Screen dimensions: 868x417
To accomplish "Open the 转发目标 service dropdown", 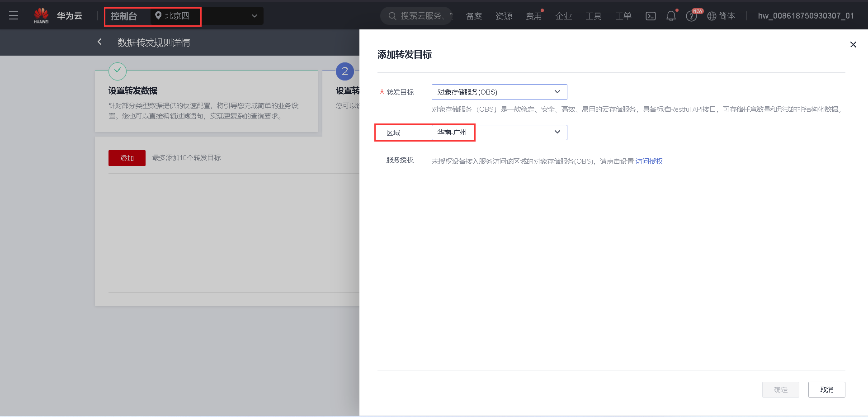I will (x=557, y=92).
